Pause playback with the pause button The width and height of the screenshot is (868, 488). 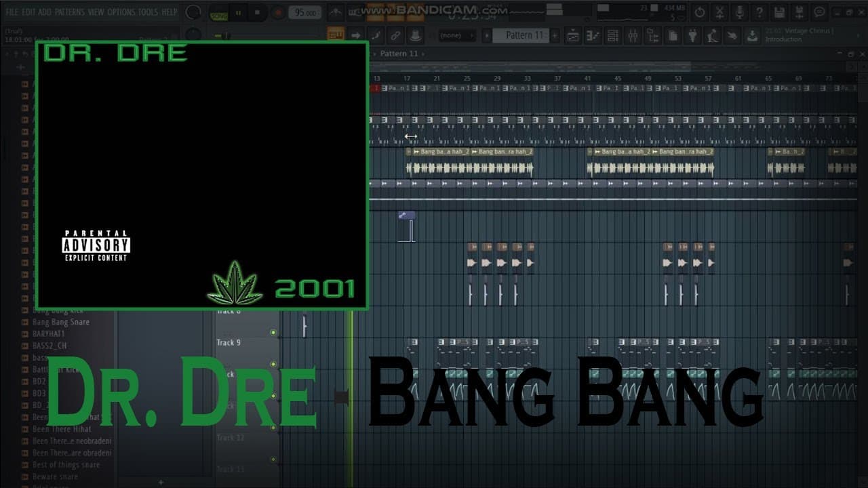click(239, 13)
